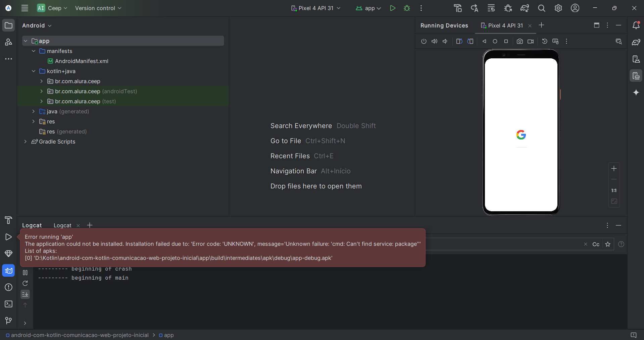Open the Resource Manager sidebar icon
Viewport: 644px width, 340px height.
(8, 42)
